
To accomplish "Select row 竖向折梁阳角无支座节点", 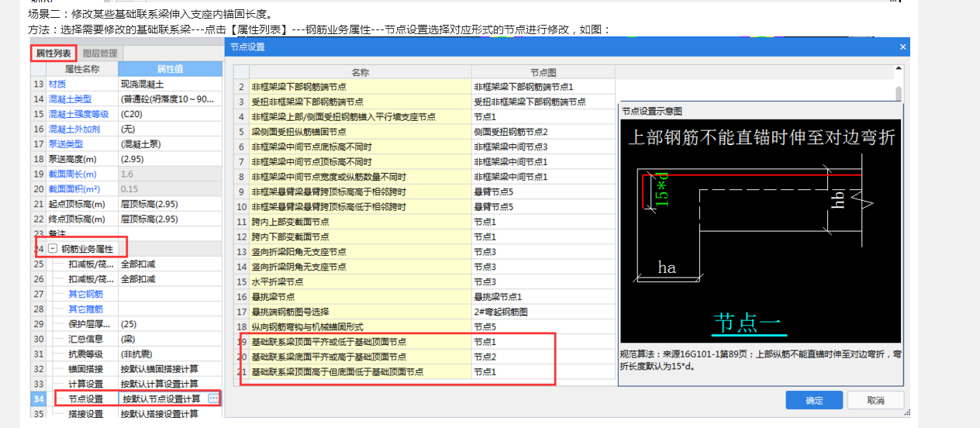I will (x=425, y=251).
